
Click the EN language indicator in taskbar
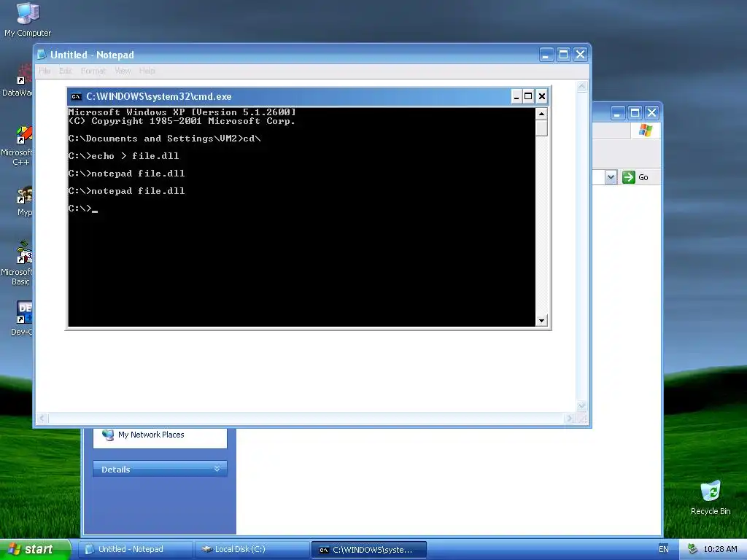pyautogui.click(x=663, y=549)
